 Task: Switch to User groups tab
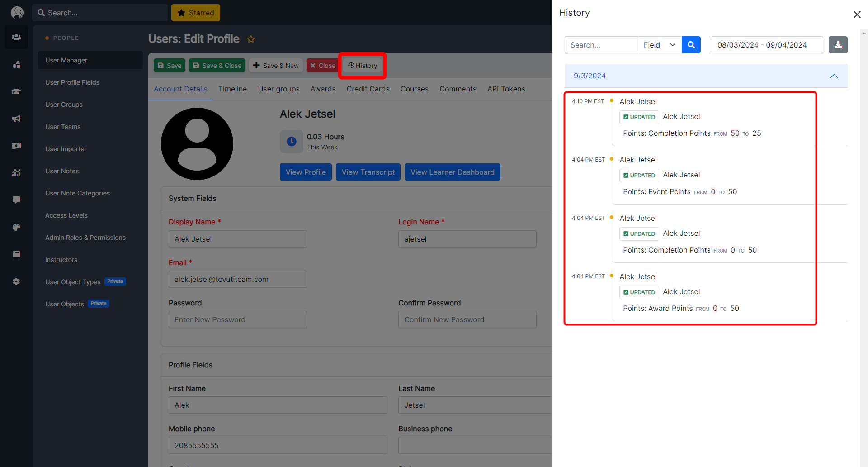click(279, 89)
